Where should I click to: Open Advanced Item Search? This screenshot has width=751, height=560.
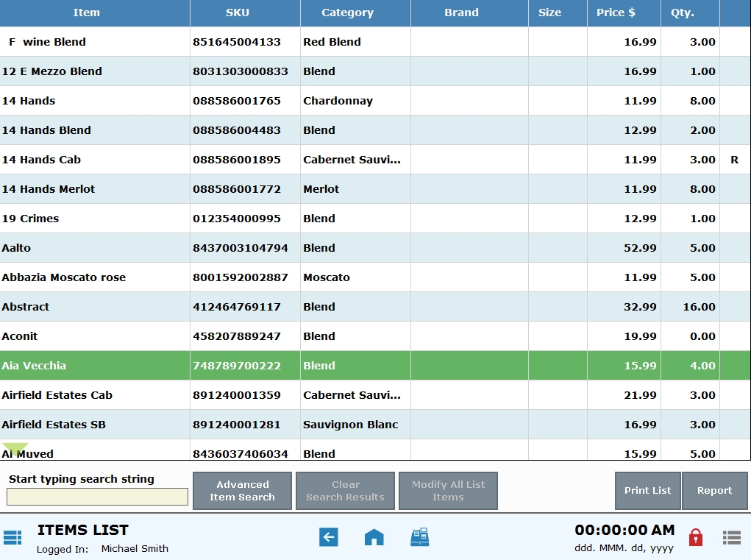pos(242,491)
